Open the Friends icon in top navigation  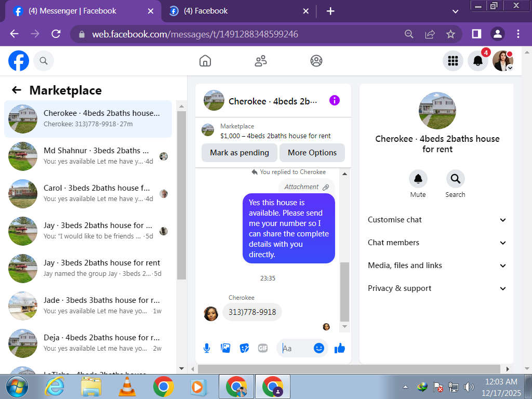coord(261,61)
